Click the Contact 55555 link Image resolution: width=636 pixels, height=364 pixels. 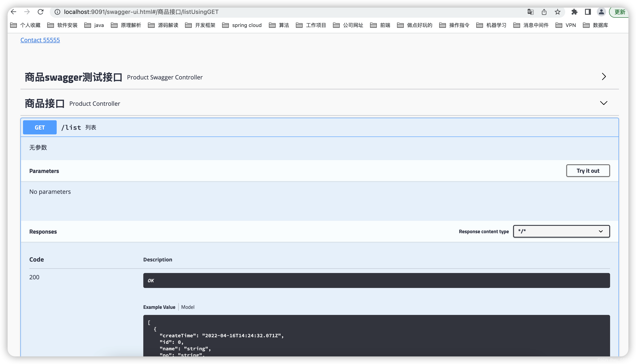pos(41,40)
